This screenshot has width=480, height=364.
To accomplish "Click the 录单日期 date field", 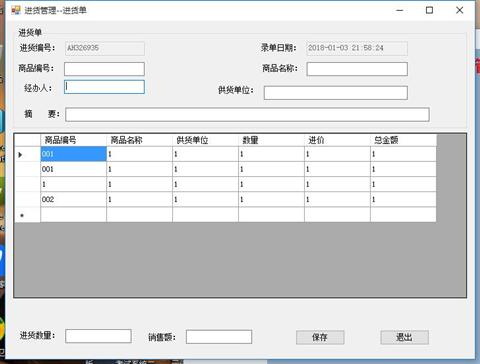I will point(357,48).
